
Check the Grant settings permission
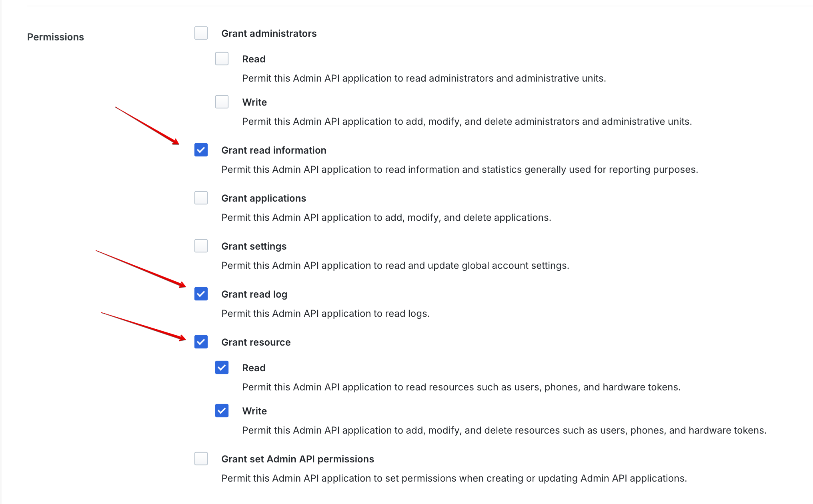pyautogui.click(x=201, y=246)
